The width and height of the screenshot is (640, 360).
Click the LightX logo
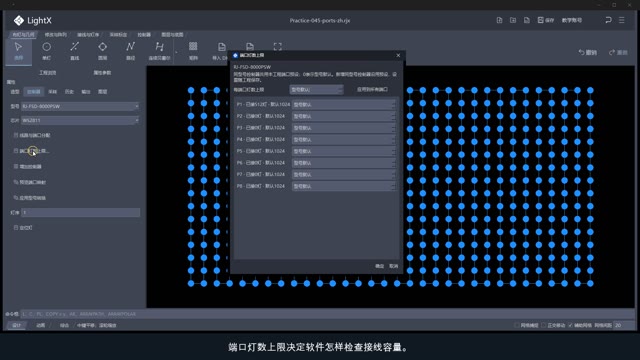coord(33,20)
